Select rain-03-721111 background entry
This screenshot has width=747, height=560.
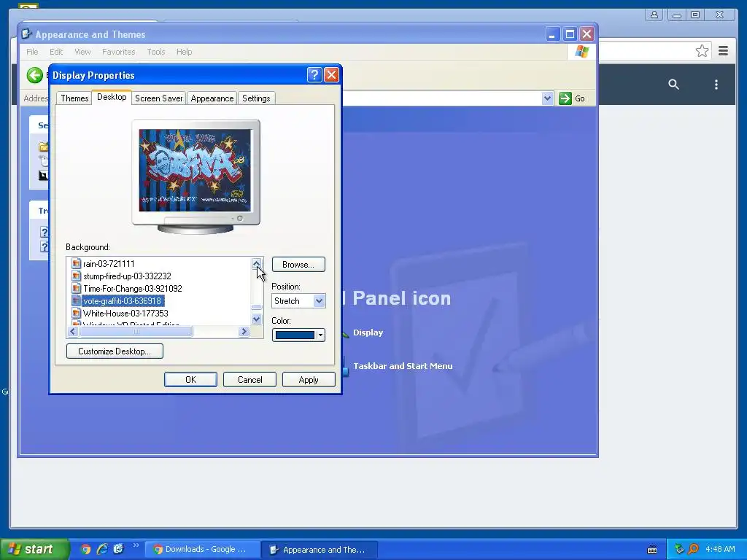coord(109,263)
